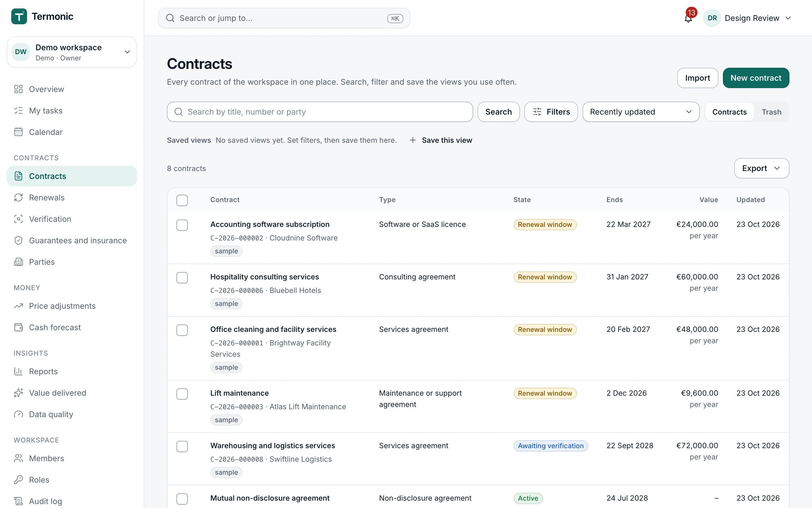Tick the Lift maintenance row checkbox
Screen dimensions: 812x508
coord(182,394)
